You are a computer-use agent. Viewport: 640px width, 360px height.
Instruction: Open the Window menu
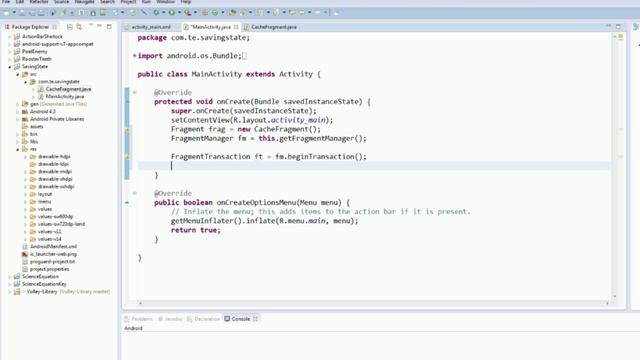(165, 2)
